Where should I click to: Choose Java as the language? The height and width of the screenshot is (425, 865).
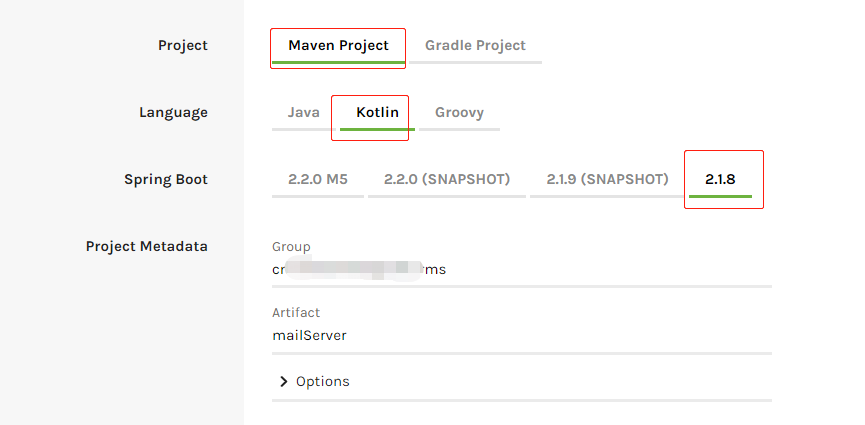tap(303, 113)
